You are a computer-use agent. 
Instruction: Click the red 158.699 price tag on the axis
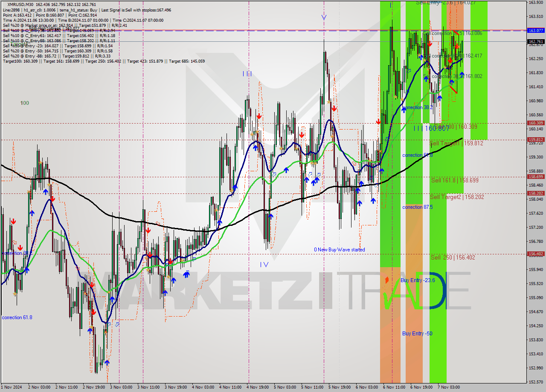point(536,176)
